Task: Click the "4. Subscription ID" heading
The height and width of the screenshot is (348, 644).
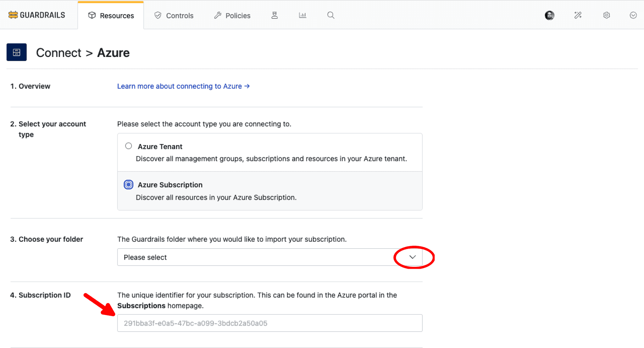Action: click(x=40, y=295)
